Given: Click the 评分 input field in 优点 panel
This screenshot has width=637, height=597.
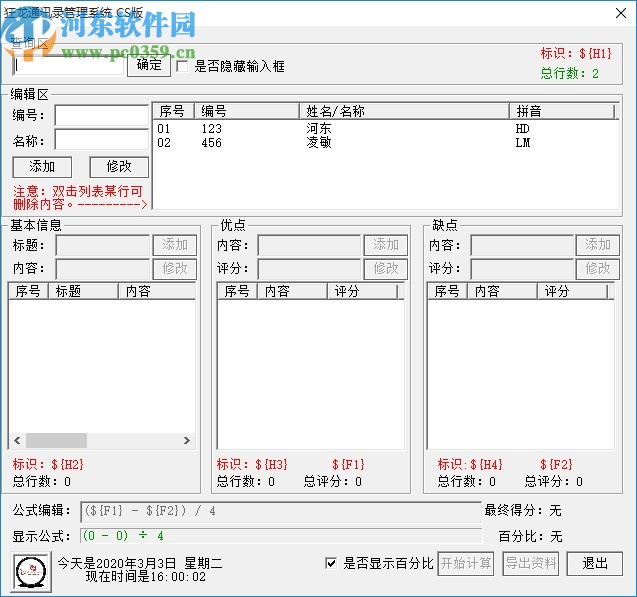Looking at the screenshot, I should tap(309, 268).
